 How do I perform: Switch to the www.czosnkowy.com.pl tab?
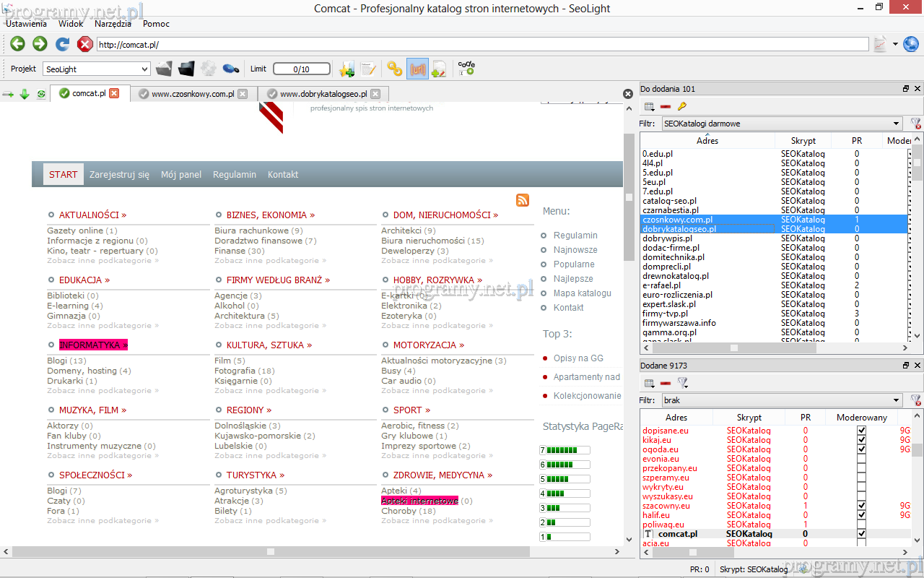pos(192,94)
